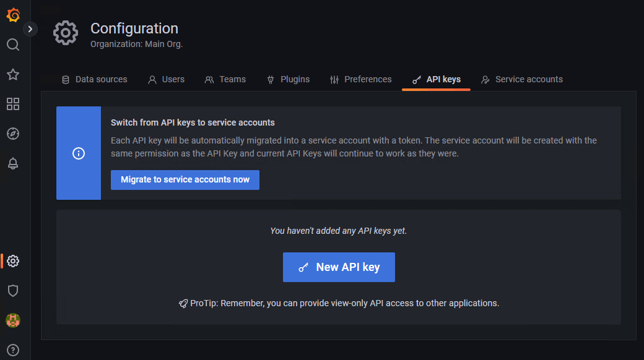Open the user profile avatar
Viewport: 644px width, 360px height.
pos(13,320)
